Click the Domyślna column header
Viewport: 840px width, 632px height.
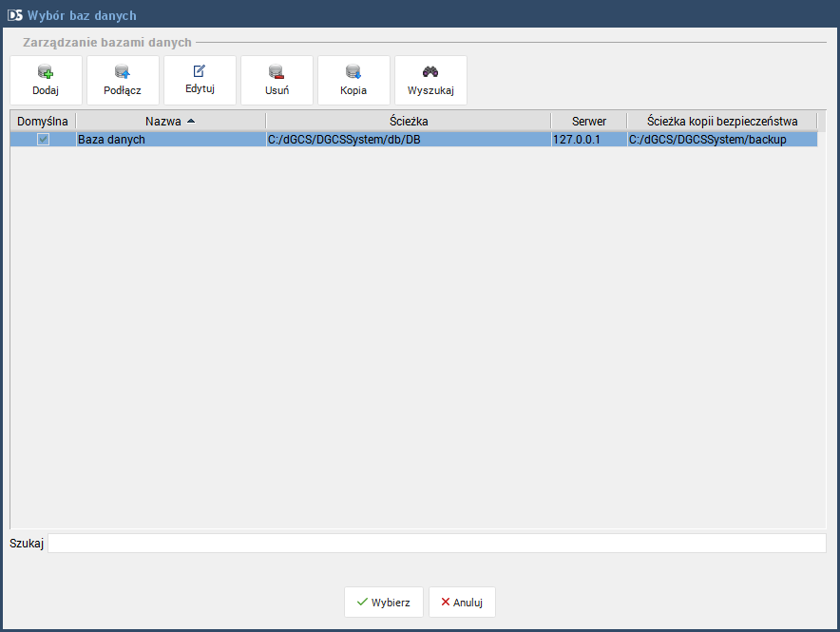pos(43,121)
